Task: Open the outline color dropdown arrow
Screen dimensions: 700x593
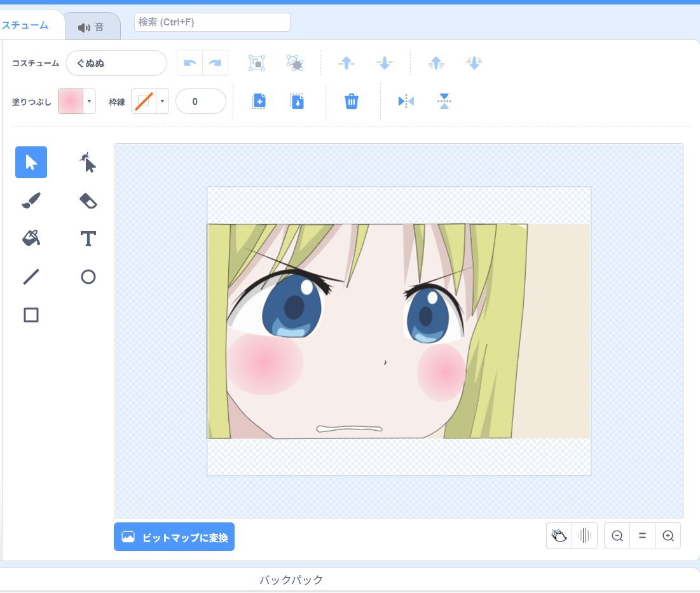Action: (162, 101)
